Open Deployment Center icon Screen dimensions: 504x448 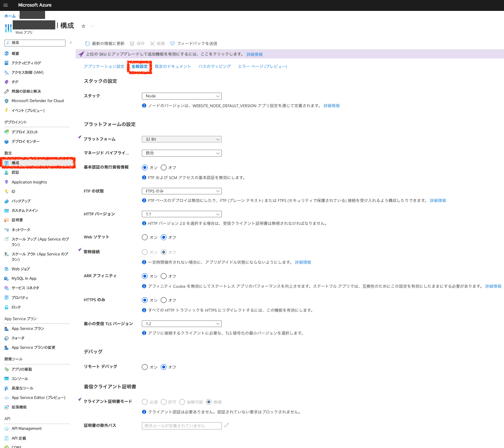click(7, 141)
